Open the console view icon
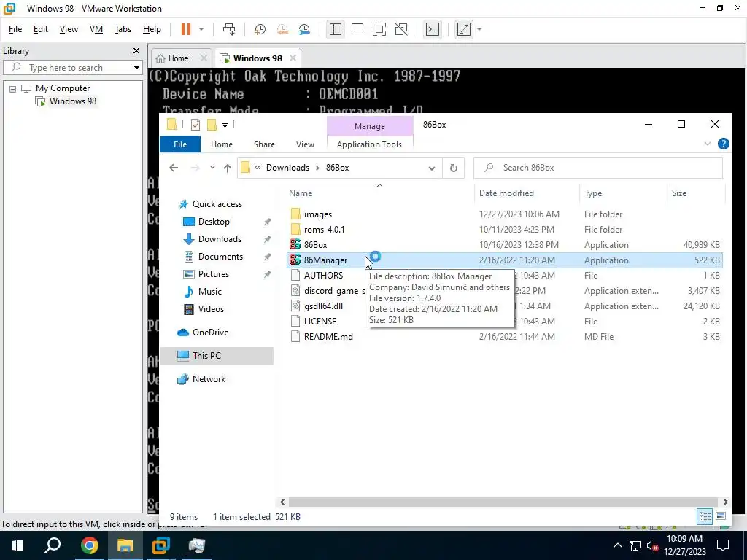Screen dimensions: 747x560 pyautogui.click(x=432, y=29)
